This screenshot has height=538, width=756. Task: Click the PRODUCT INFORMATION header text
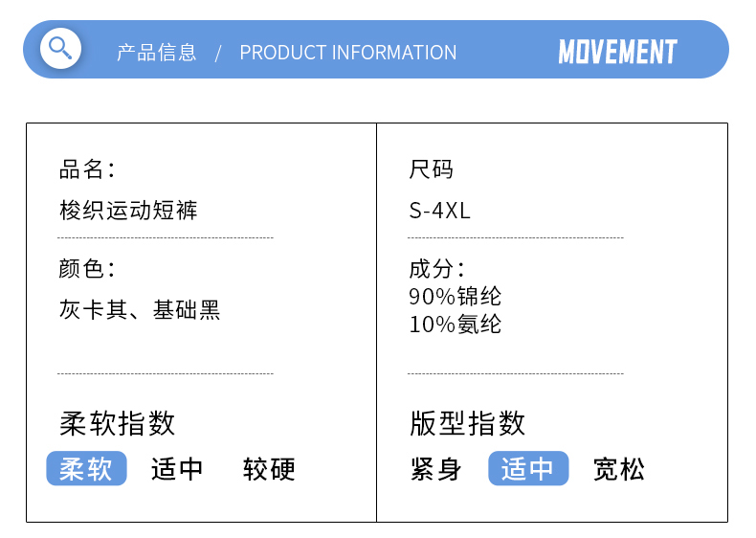(348, 53)
